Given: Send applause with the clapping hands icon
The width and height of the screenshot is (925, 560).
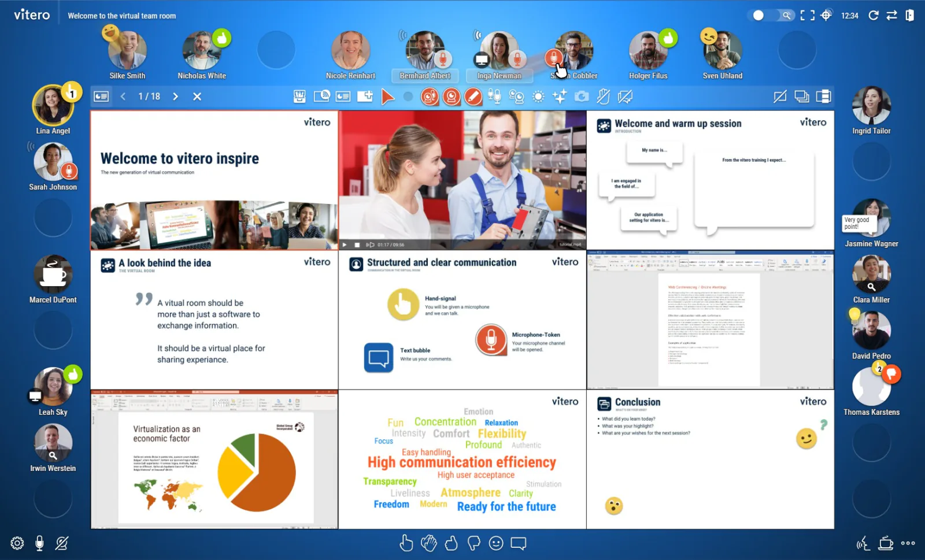Looking at the screenshot, I should click(429, 543).
